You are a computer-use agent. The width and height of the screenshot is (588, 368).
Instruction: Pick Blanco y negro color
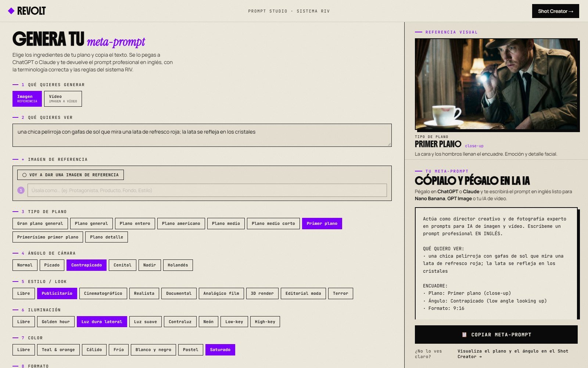[153, 350]
